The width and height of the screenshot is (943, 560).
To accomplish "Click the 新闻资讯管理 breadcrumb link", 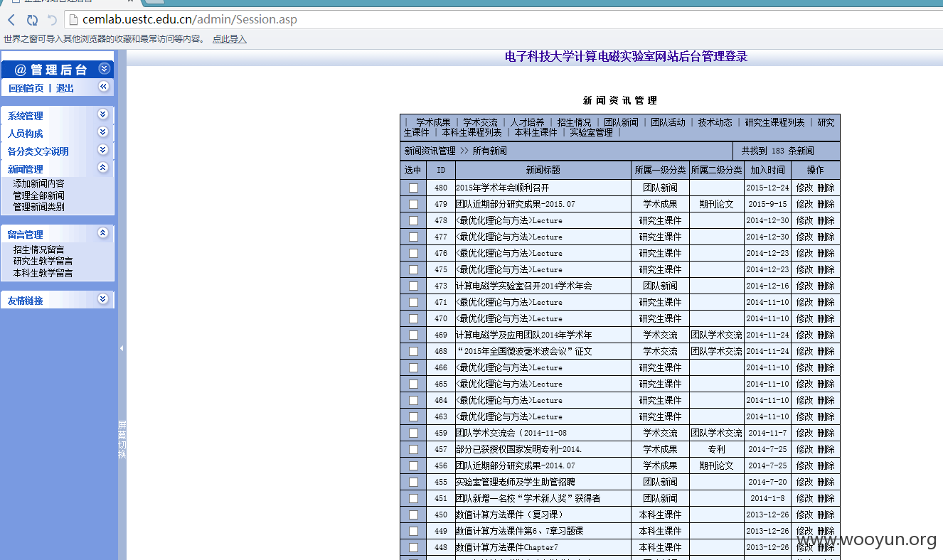I will [x=430, y=151].
